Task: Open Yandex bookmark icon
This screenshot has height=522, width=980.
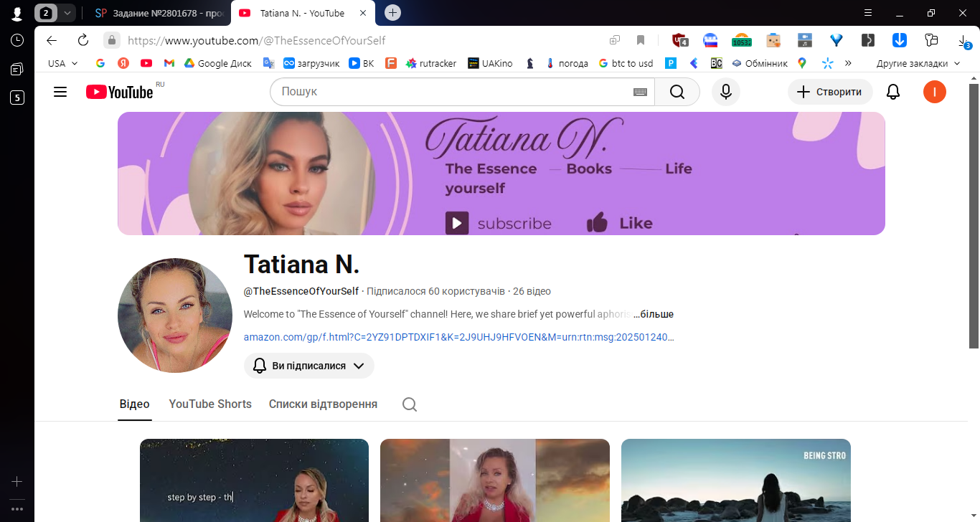Action: coord(123,63)
